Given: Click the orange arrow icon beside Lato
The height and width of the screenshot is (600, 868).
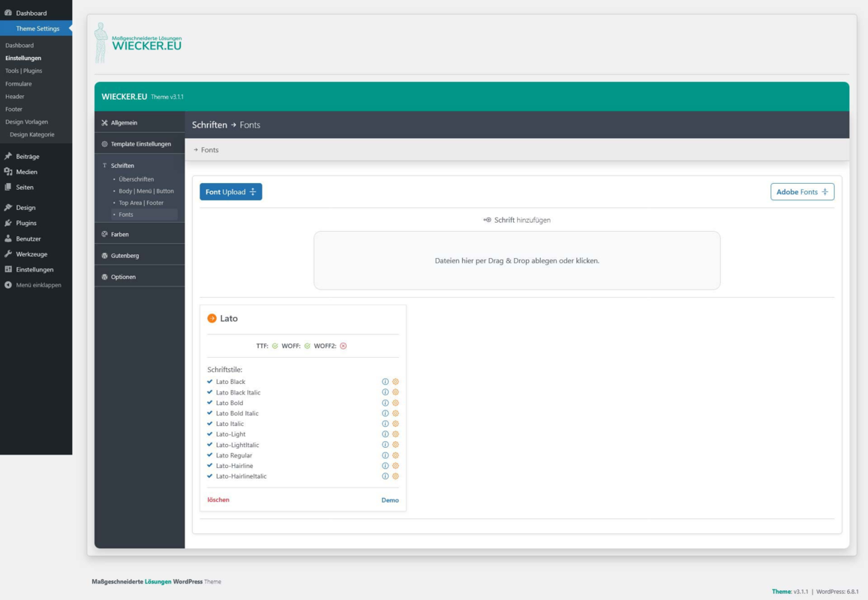Looking at the screenshot, I should point(212,318).
